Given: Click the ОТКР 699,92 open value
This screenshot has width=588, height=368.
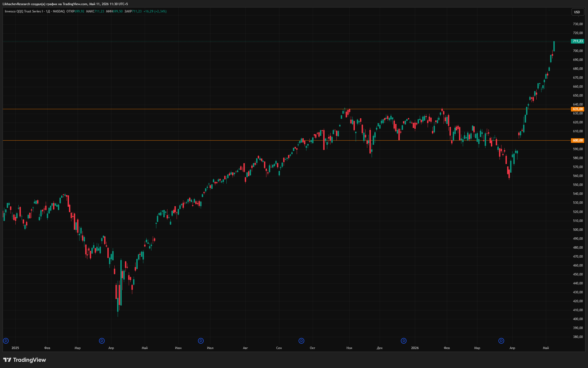Looking at the screenshot, I should [x=75, y=11].
